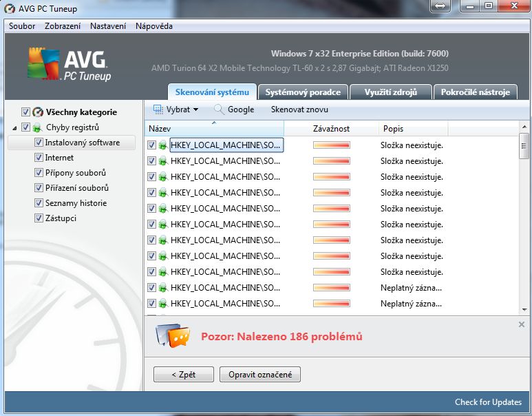Switch to the Systémový poradce tab
The height and width of the screenshot is (416, 532).
303,92
